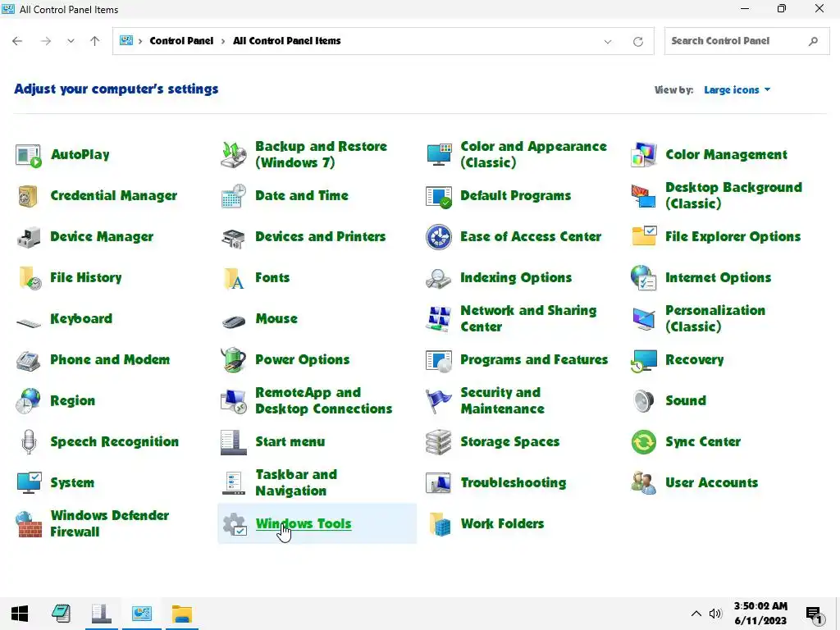Viewport: 840px width, 630px height.
Task: Expand the address bar history dropdown
Action: [x=608, y=41]
